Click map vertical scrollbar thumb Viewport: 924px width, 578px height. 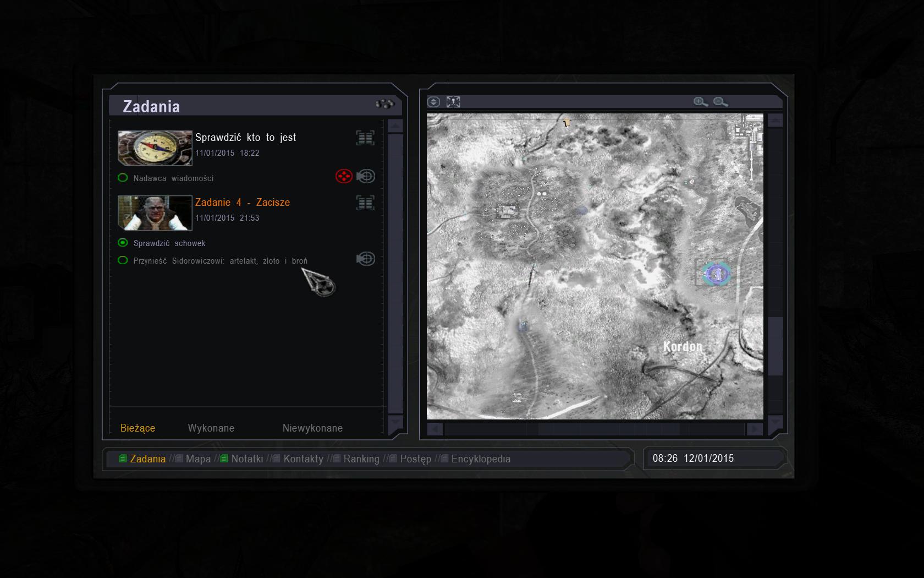coord(775,347)
